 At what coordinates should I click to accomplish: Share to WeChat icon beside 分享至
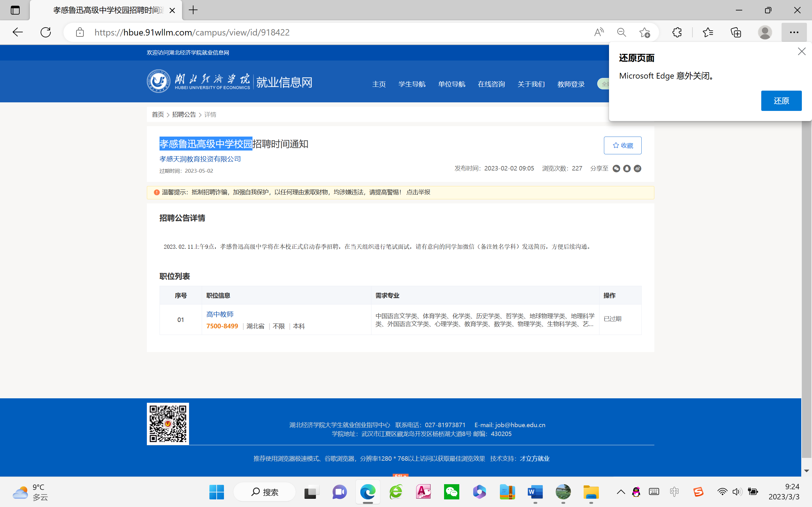point(616,169)
